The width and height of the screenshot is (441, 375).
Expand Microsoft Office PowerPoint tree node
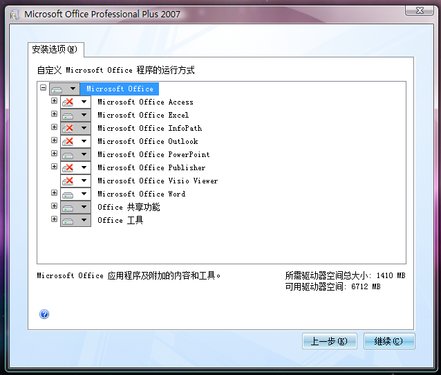(x=54, y=153)
